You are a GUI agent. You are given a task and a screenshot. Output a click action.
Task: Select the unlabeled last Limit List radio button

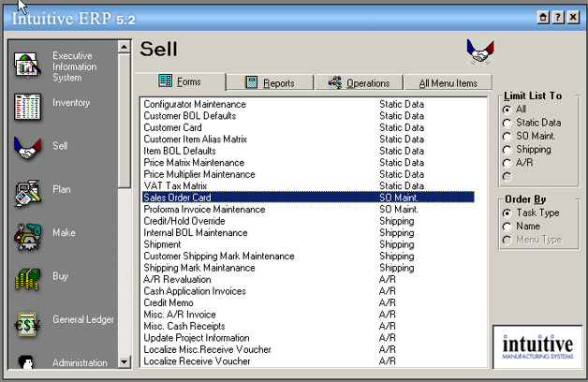click(x=507, y=177)
